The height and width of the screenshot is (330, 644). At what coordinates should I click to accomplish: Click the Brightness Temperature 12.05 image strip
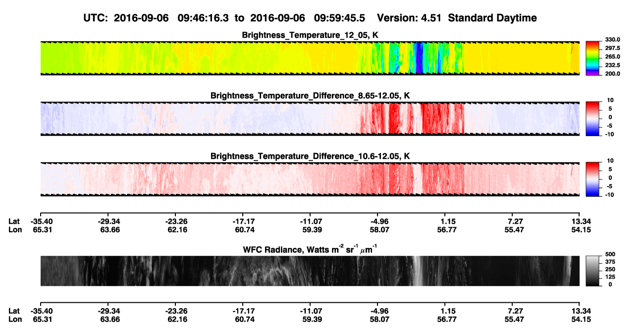pyautogui.click(x=310, y=58)
